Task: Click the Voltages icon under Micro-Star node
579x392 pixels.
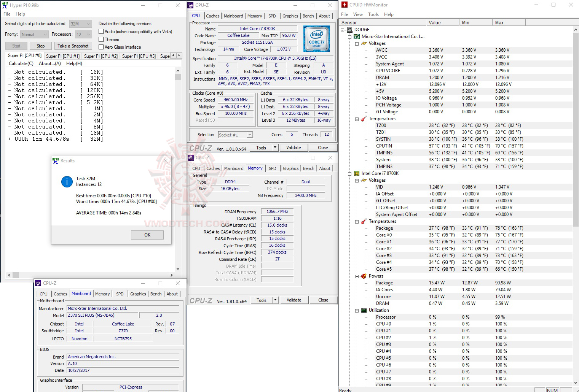Action: point(364,43)
